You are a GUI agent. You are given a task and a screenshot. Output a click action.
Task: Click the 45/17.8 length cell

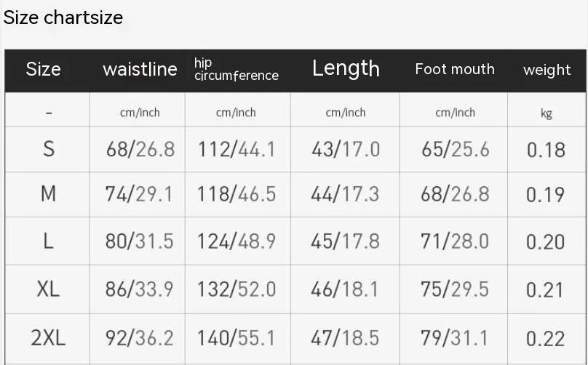[x=346, y=241]
